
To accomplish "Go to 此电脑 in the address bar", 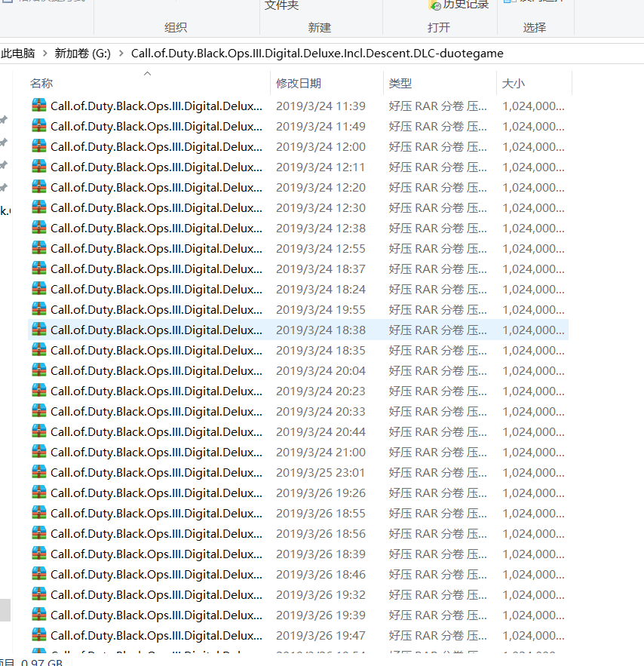I will (18, 54).
